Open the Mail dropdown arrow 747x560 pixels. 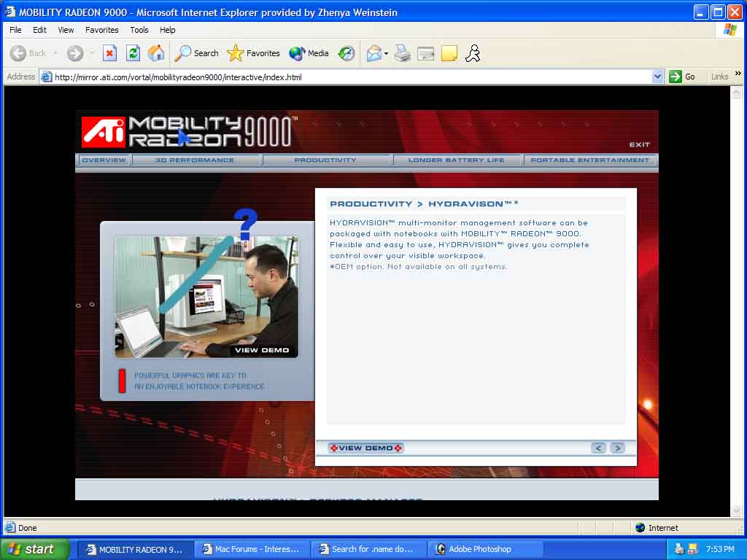[386, 53]
